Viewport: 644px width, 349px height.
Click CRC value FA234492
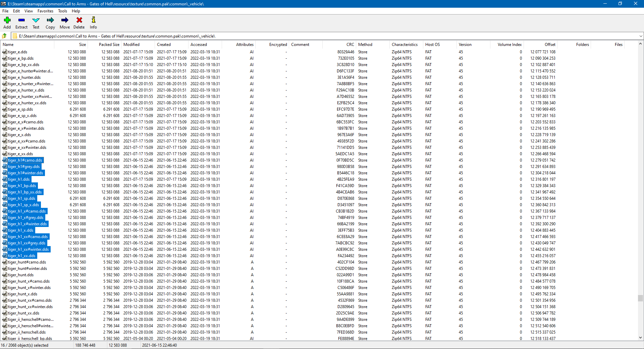pyautogui.click(x=346, y=256)
